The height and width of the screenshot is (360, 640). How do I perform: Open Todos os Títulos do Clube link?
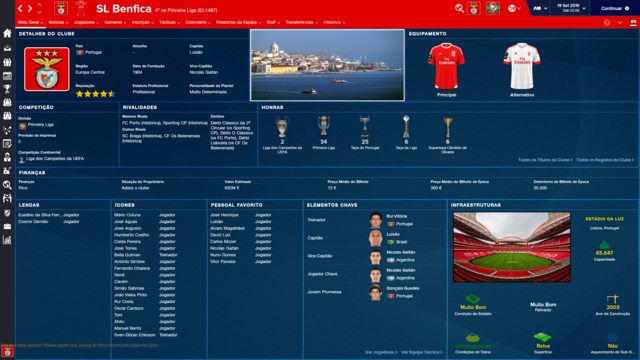pyautogui.click(x=545, y=160)
